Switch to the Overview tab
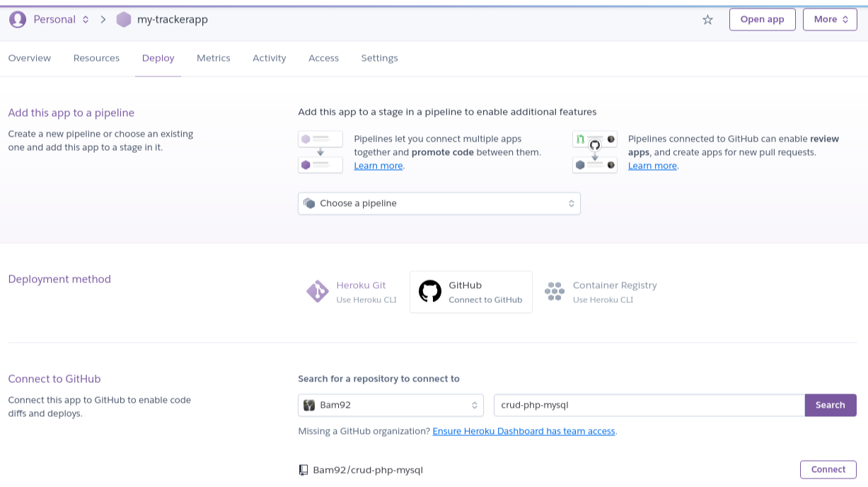Image resolution: width=868 pixels, height=487 pixels. click(30, 58)
